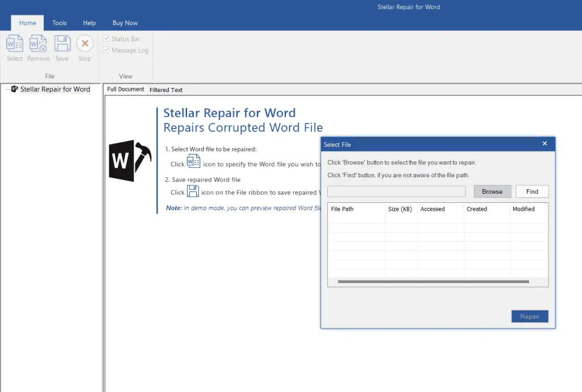Click the save icon in step 2 instructions

[193, 191]
